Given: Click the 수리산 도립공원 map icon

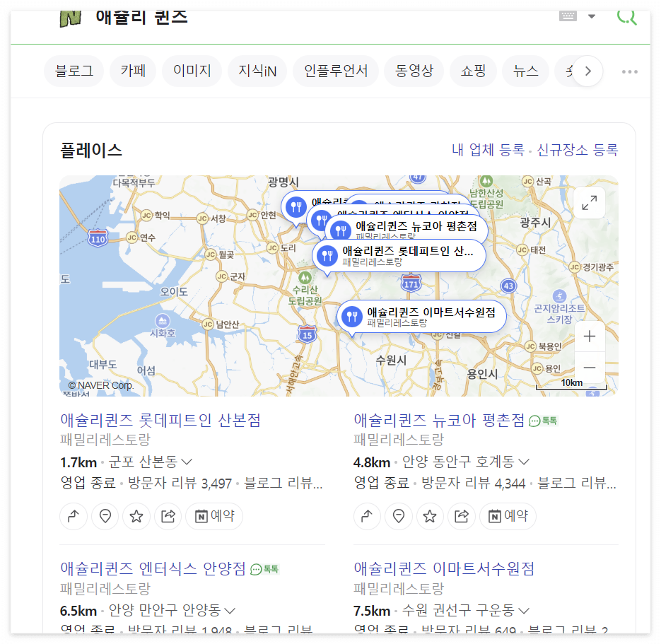Looking at the screenshot, I should (x=305, y=278).
